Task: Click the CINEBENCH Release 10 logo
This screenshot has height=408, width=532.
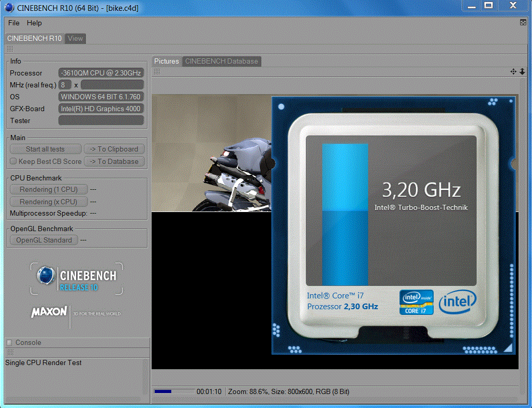Action: (77, 279)
